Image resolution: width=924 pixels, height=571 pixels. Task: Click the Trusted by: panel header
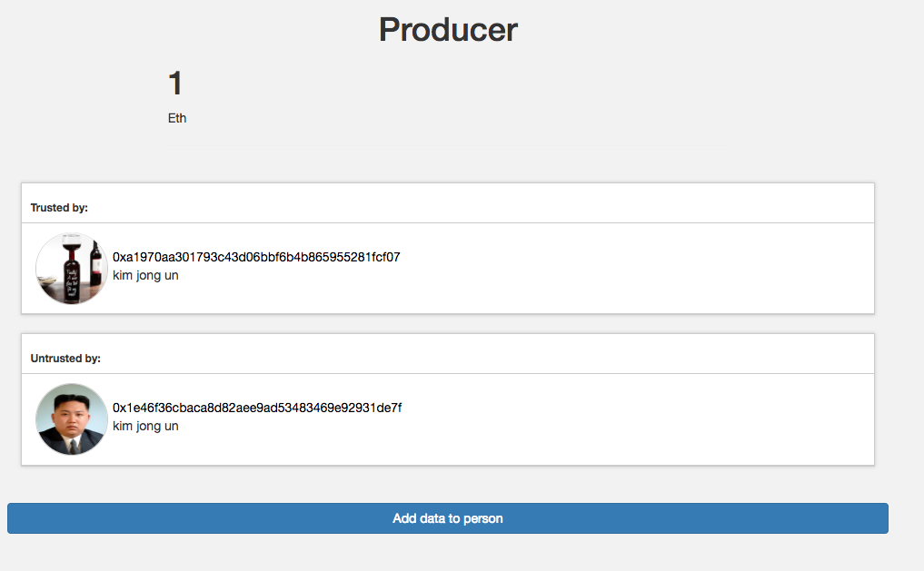coord(59,208)
